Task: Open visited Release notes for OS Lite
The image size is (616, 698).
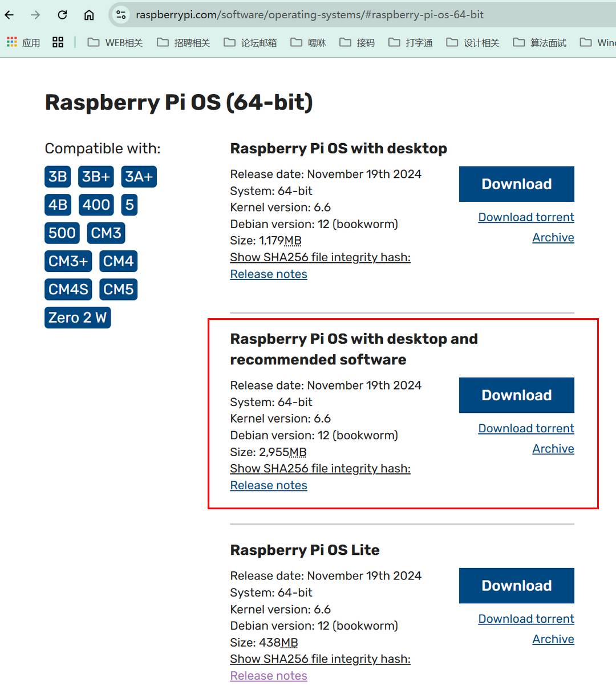Action: coord(269,676)
